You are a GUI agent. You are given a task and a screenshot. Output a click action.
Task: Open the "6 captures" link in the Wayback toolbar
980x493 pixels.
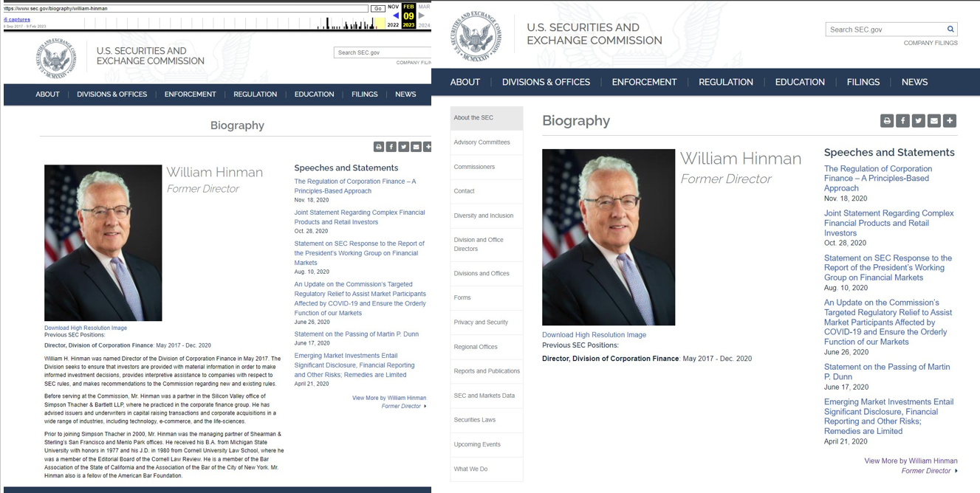pyautogui.click(x=16, y=20)
